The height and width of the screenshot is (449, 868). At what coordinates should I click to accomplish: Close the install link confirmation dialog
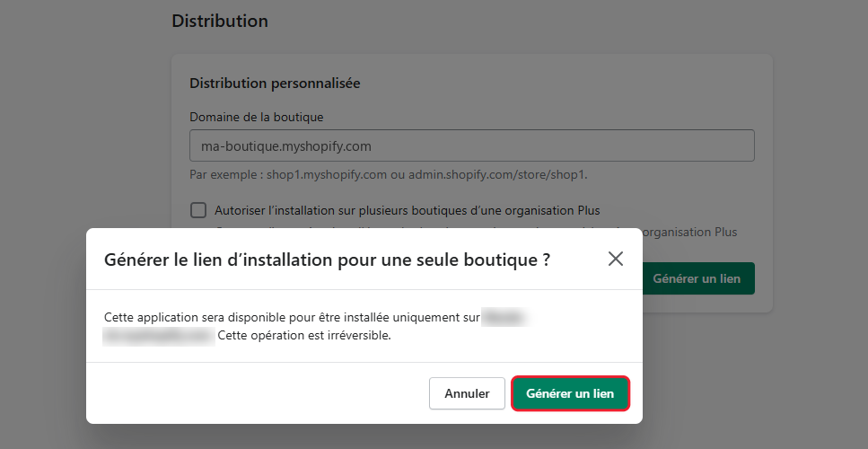coord(616,259)
